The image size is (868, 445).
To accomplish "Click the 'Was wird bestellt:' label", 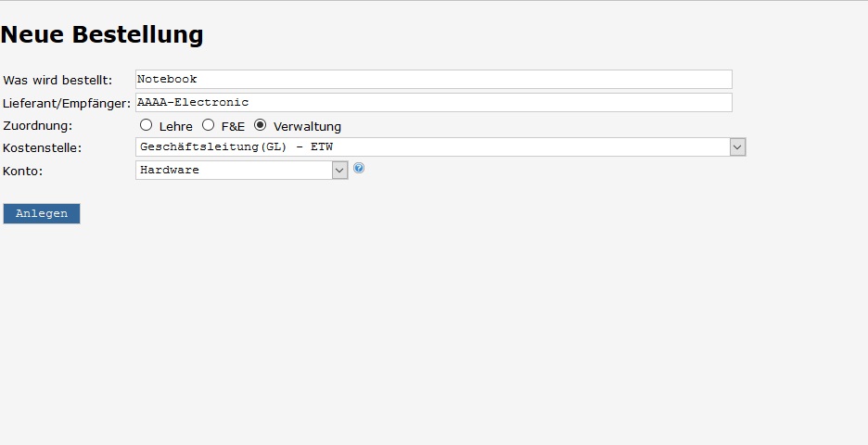I will [57, 81].
